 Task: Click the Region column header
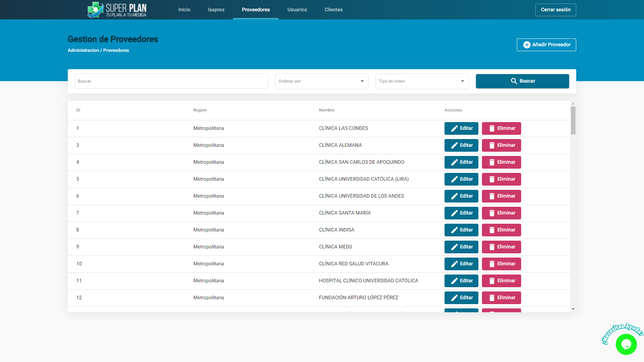tap(200, 110)
